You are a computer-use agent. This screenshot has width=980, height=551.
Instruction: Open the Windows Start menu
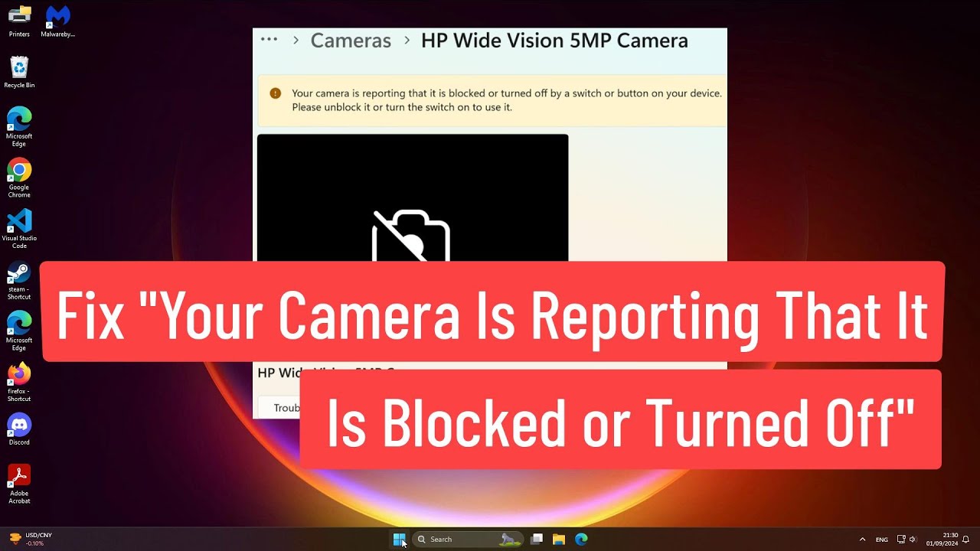click(399, 540)
